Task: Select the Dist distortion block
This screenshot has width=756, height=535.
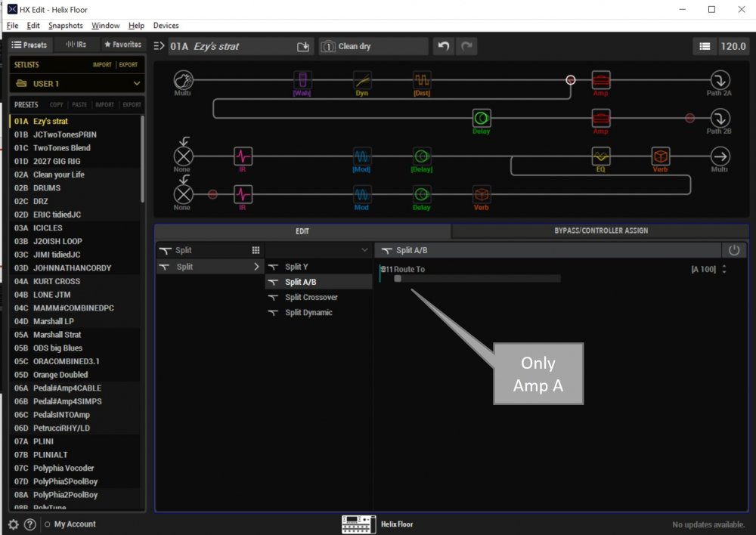Action: 422,79
